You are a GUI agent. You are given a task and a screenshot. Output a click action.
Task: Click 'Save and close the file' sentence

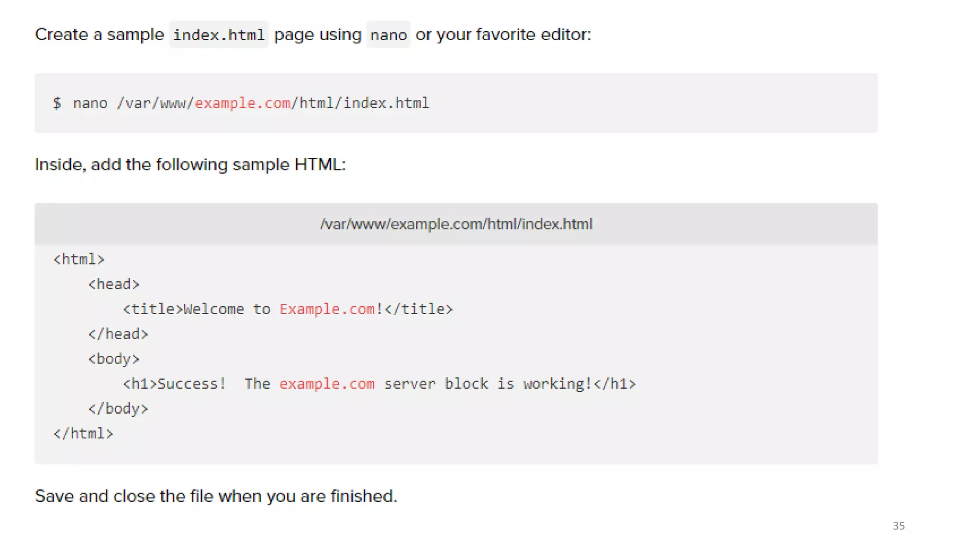point(216,496)
